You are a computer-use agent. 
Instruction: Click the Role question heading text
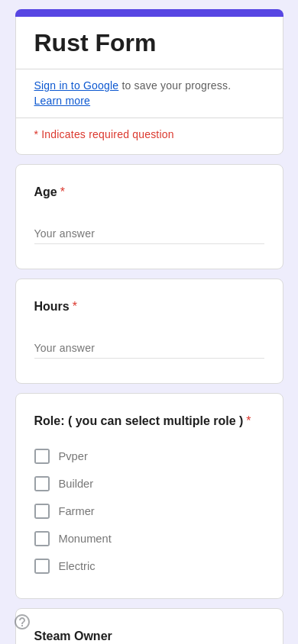click(x=138, y=421)
